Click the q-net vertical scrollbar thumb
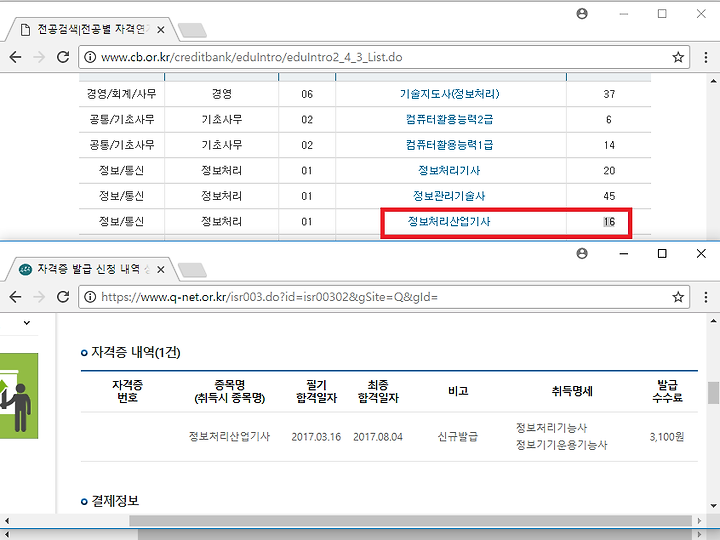 713,393
